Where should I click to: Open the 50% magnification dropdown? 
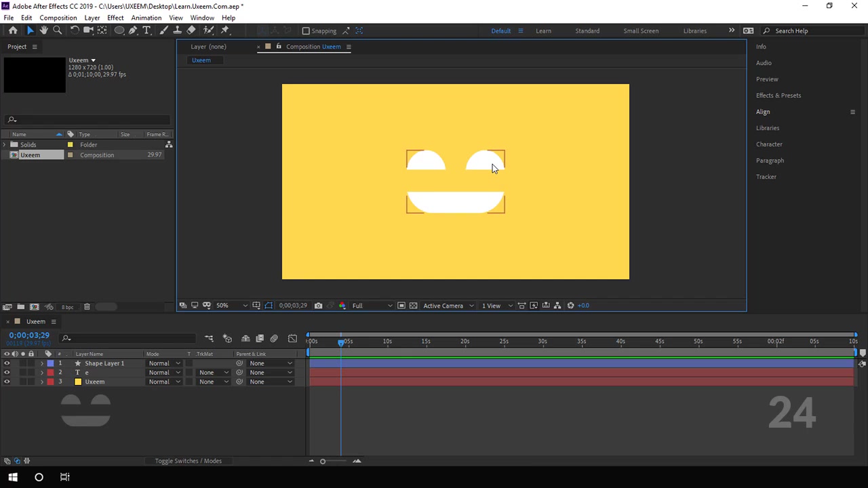231,306
